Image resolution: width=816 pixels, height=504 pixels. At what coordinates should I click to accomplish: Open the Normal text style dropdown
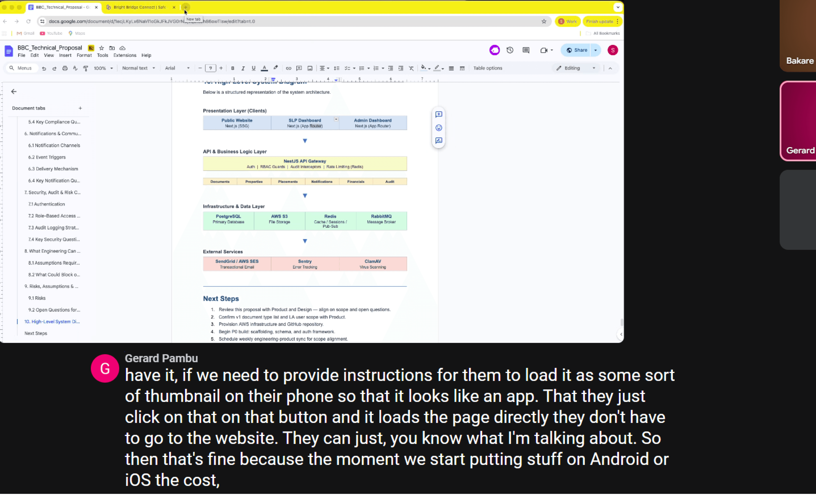(139, 68)
